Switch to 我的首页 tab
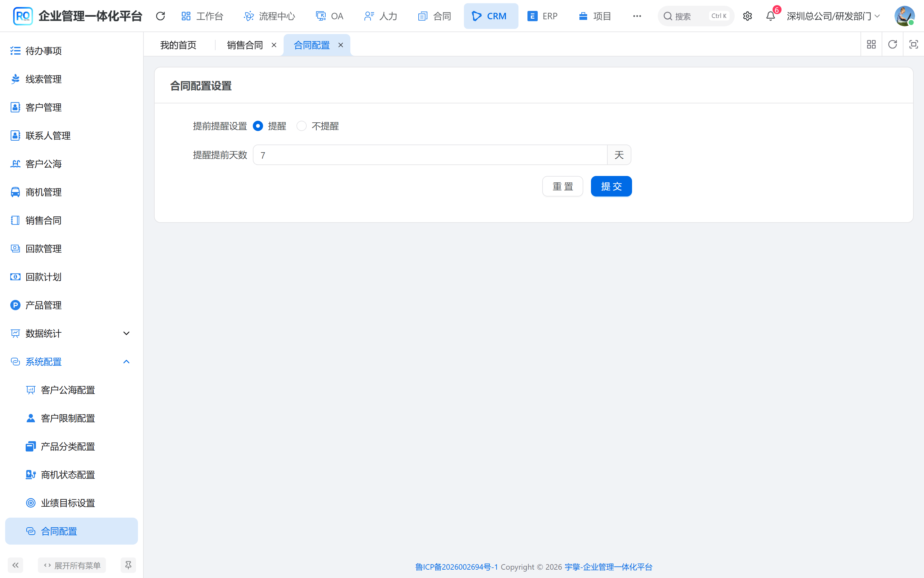Viewport: 924px width, 578px height. (x=178, y=45)
